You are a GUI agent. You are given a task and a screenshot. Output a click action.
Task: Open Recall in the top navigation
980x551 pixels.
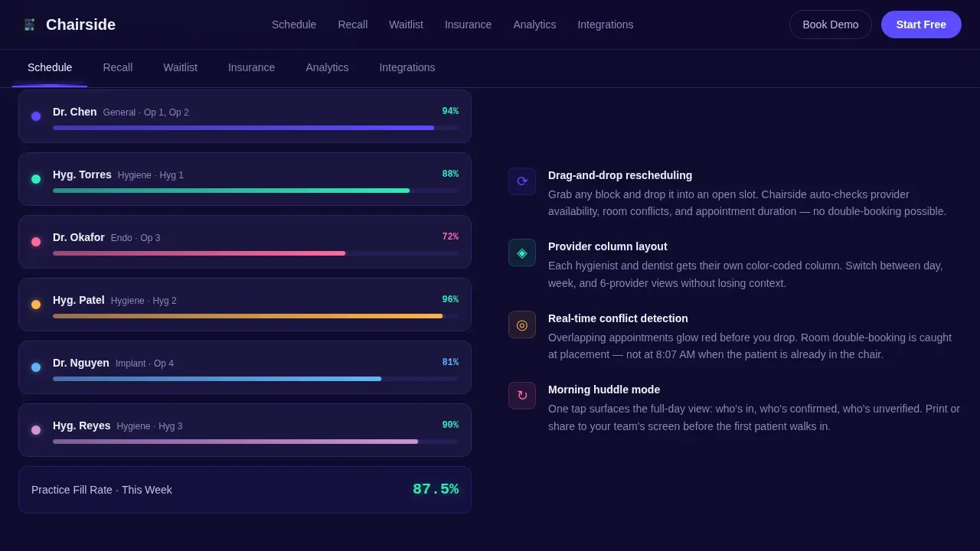tap(353, 24)
